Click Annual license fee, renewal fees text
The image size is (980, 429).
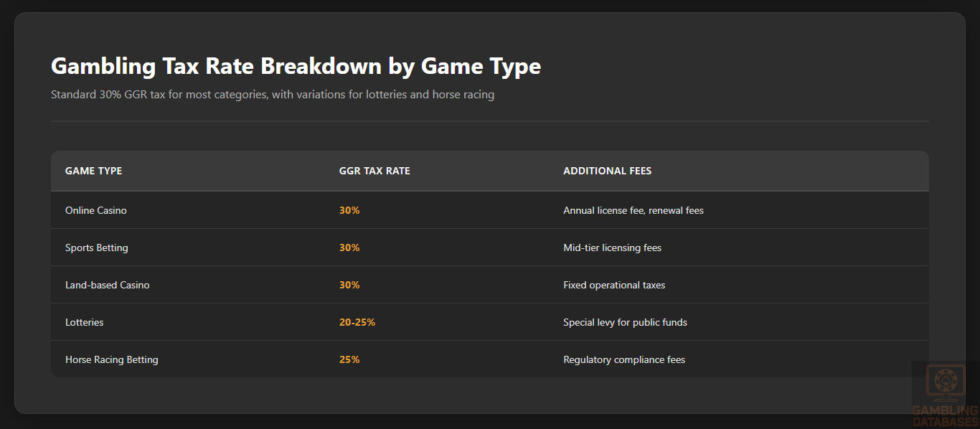pos(633,210)
